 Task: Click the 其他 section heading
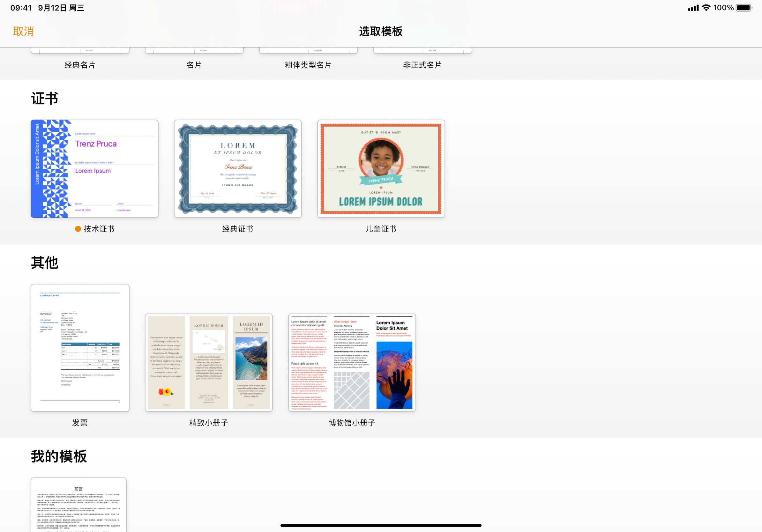pos(44,263)
